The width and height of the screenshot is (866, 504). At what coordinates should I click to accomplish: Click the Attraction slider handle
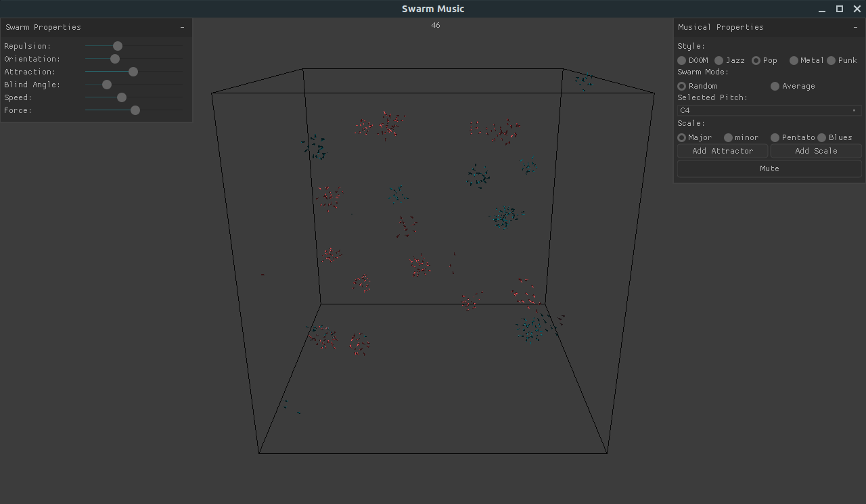click(x=133, y=72)
